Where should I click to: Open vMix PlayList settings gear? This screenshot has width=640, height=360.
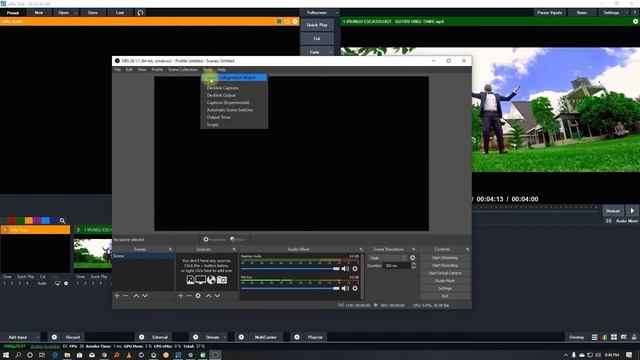[297, 337]
